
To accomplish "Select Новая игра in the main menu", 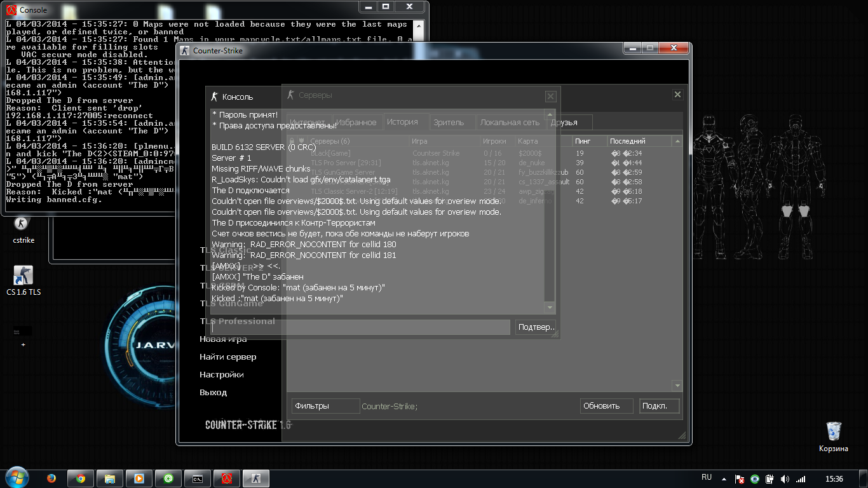I will (223, 339).
